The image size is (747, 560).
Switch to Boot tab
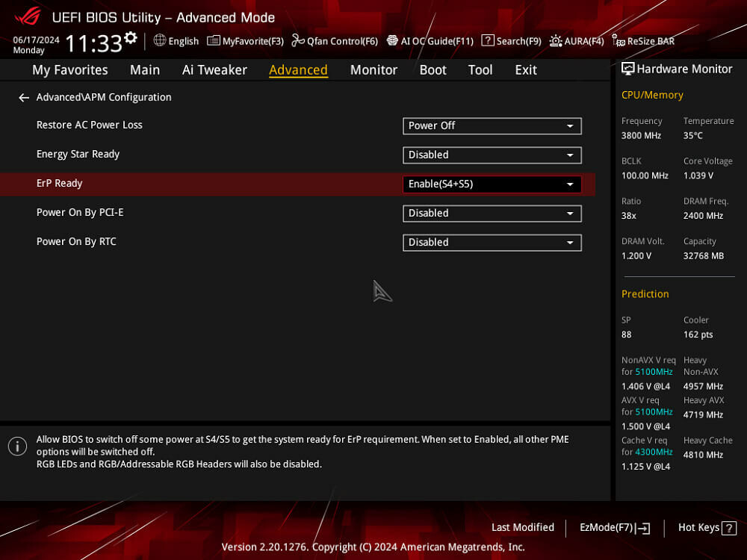click(433, 70)
